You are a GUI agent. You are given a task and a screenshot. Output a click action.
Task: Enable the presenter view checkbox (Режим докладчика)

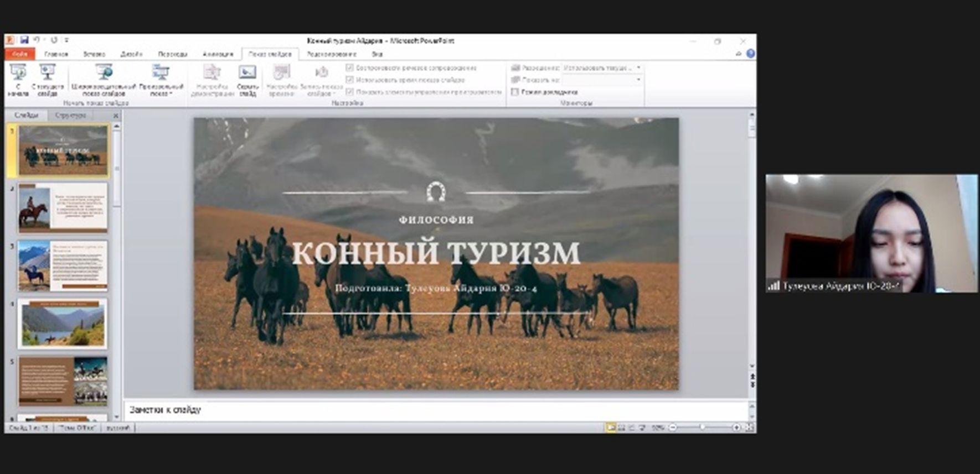click(x=515, y=92)
